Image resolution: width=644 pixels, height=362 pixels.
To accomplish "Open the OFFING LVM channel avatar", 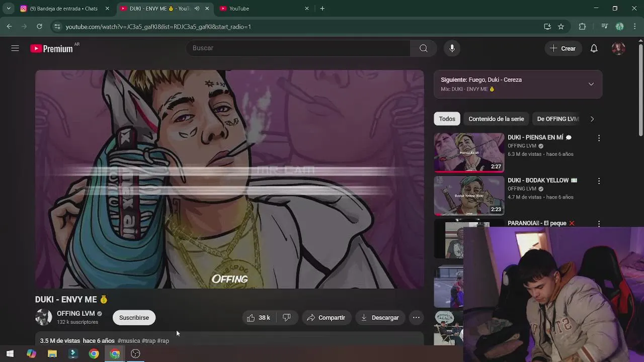I will [43, 317].
